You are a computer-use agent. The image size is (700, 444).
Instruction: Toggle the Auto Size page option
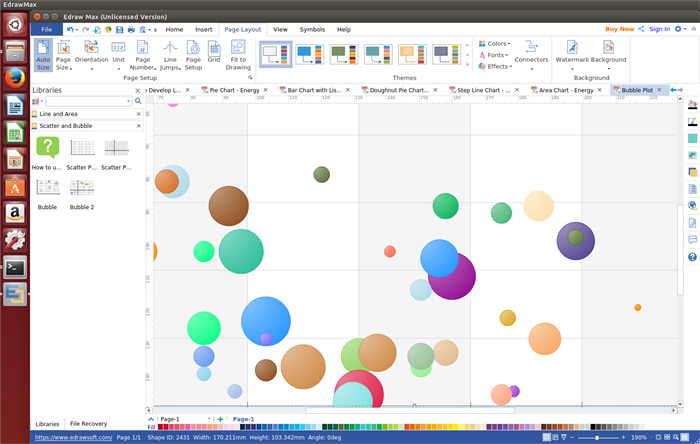click(43, 55)
